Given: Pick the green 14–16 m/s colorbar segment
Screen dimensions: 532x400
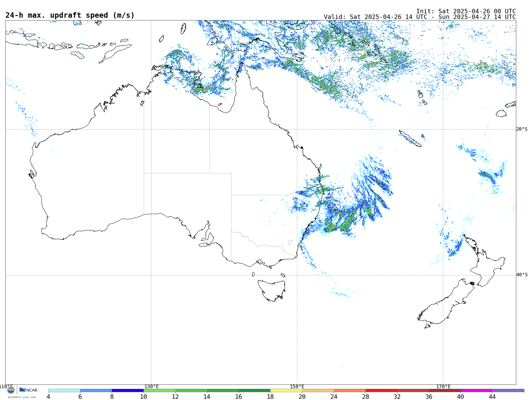Looking at the screenshot, I should pos(223,391).
